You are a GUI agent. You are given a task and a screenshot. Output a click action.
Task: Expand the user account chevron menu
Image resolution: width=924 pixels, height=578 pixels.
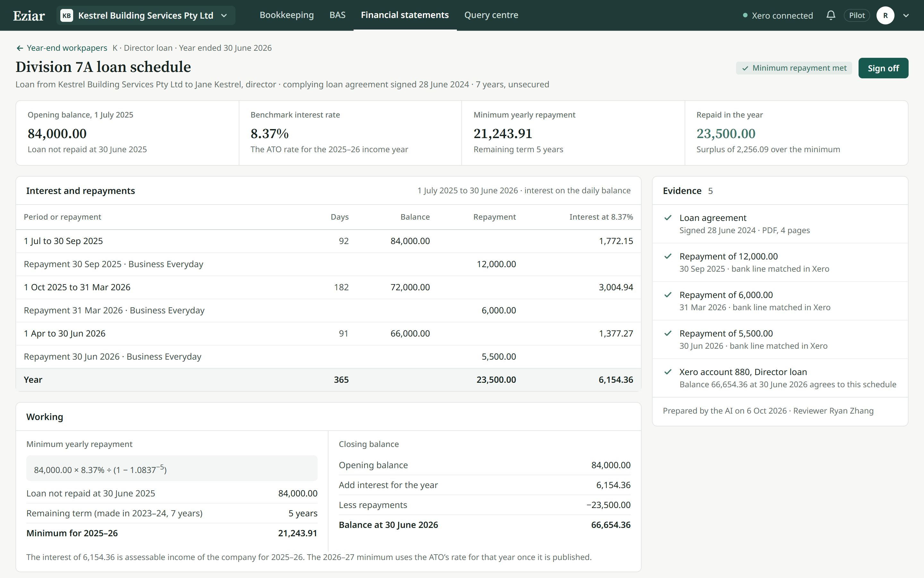point(906,16)
